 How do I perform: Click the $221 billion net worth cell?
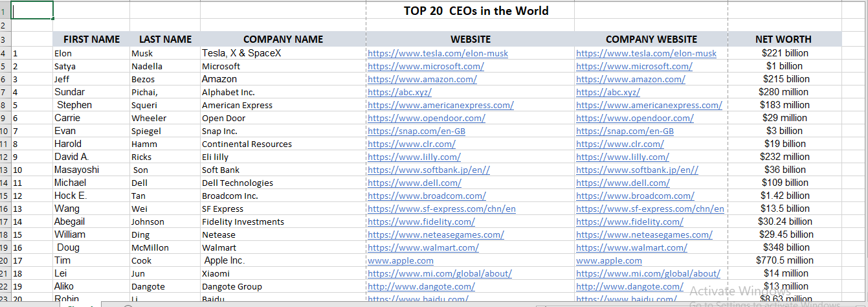pos(785,53)
